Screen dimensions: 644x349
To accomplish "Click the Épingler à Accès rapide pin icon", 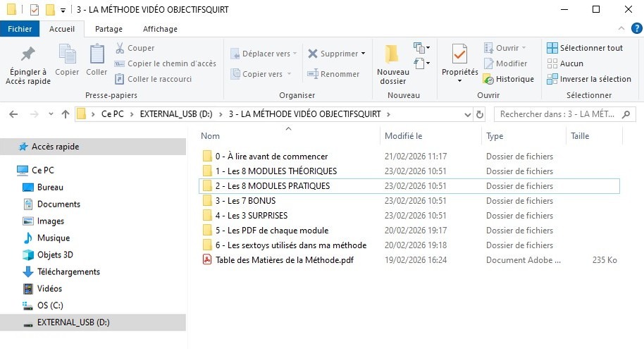I will pyautogui.click(x=28, y=55).
